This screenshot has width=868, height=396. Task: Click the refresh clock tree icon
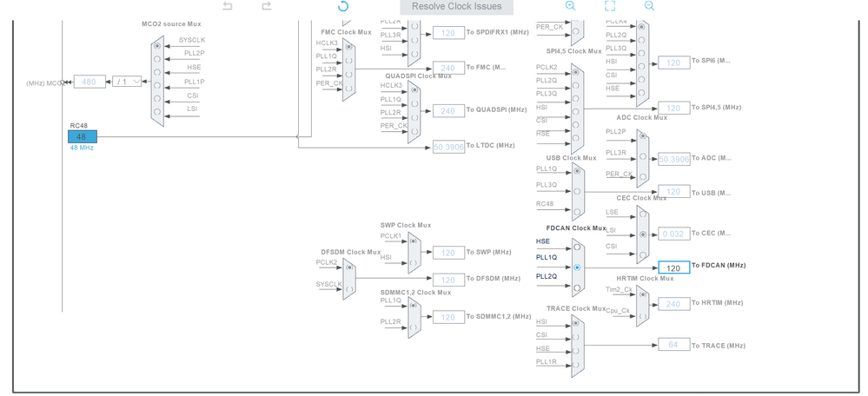[x=343, y=6]
